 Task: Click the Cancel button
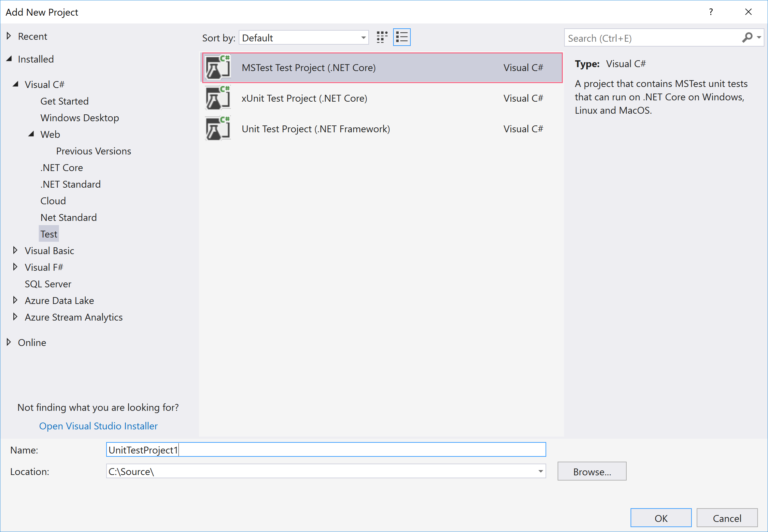coord(727,518)
